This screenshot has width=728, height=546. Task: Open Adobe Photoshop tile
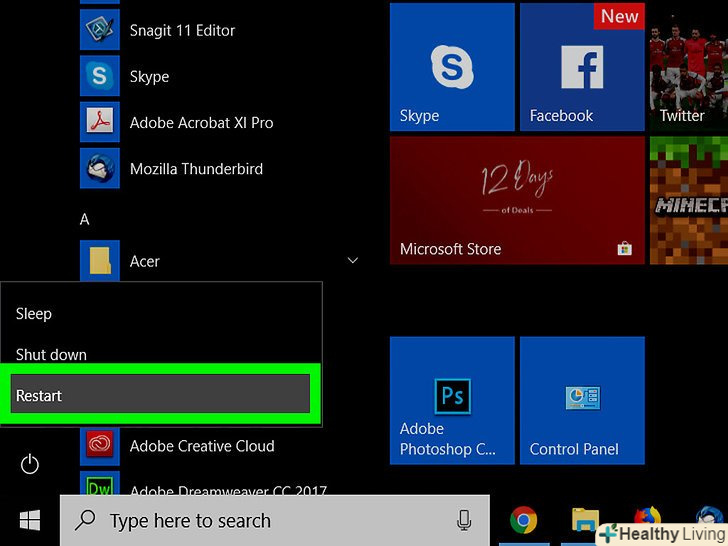pos(452,400)
